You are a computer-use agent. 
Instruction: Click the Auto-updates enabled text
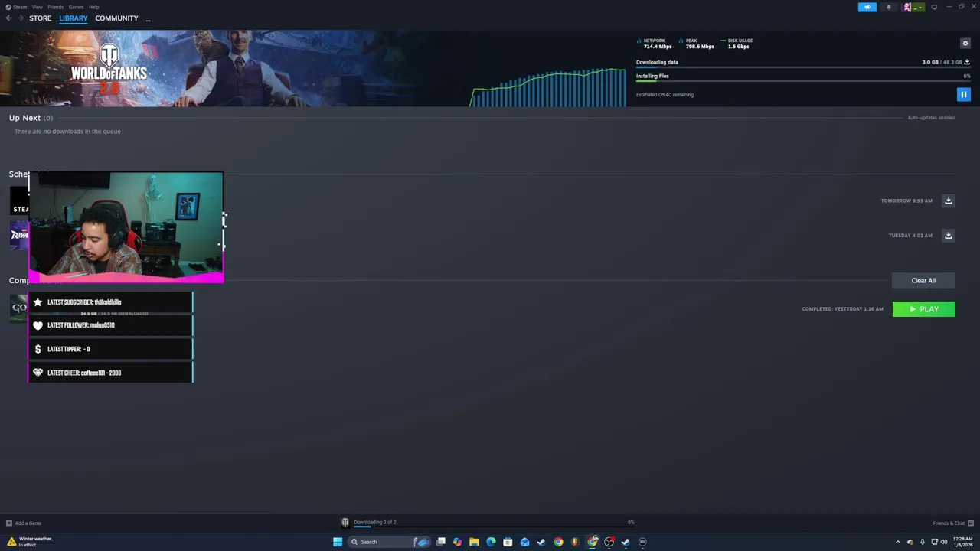point(931,118)
